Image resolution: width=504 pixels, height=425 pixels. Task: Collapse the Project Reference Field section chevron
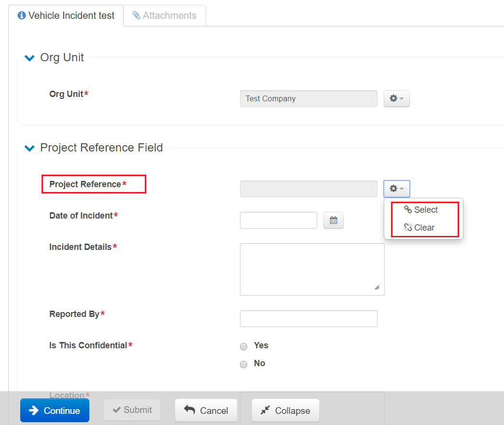[30, 148]
